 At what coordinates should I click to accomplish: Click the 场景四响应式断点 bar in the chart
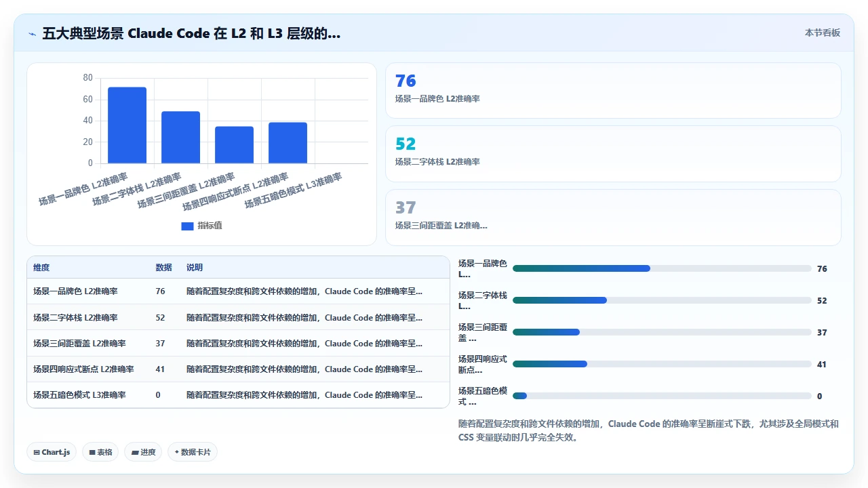[x=288, y=143]
